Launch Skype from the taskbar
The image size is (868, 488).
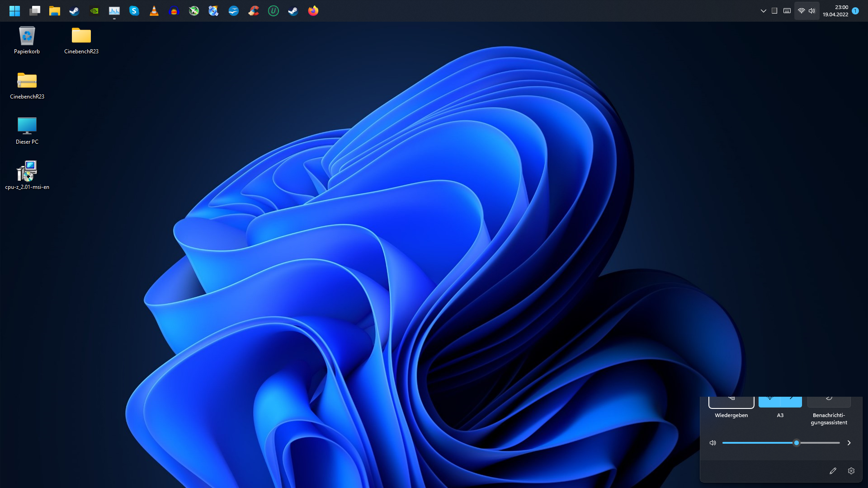pos(134,11)
